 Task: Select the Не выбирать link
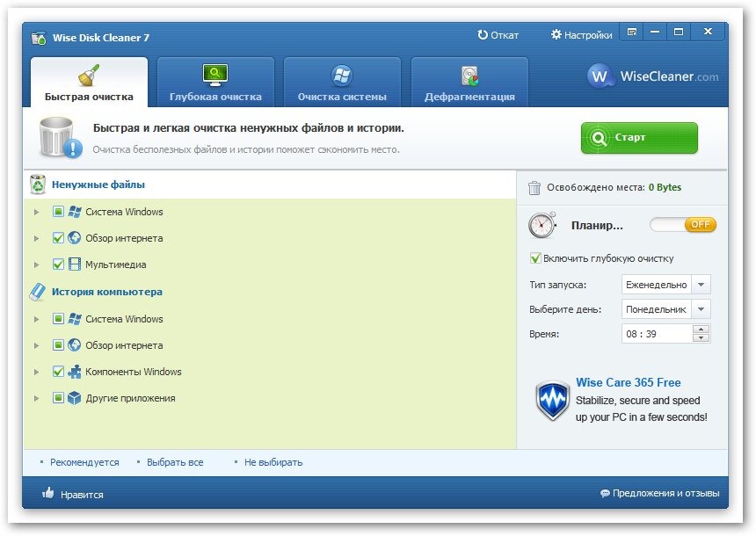[273, 462]
